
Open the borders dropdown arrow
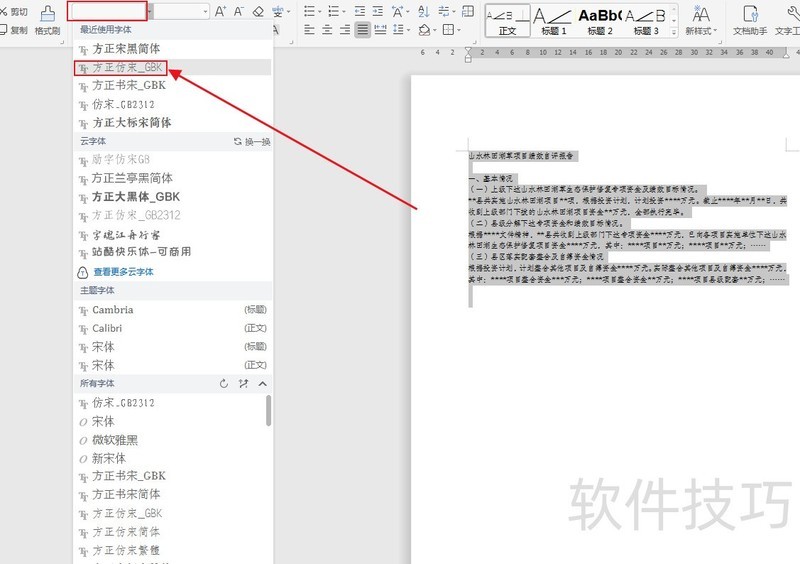(x=459, y=31)
